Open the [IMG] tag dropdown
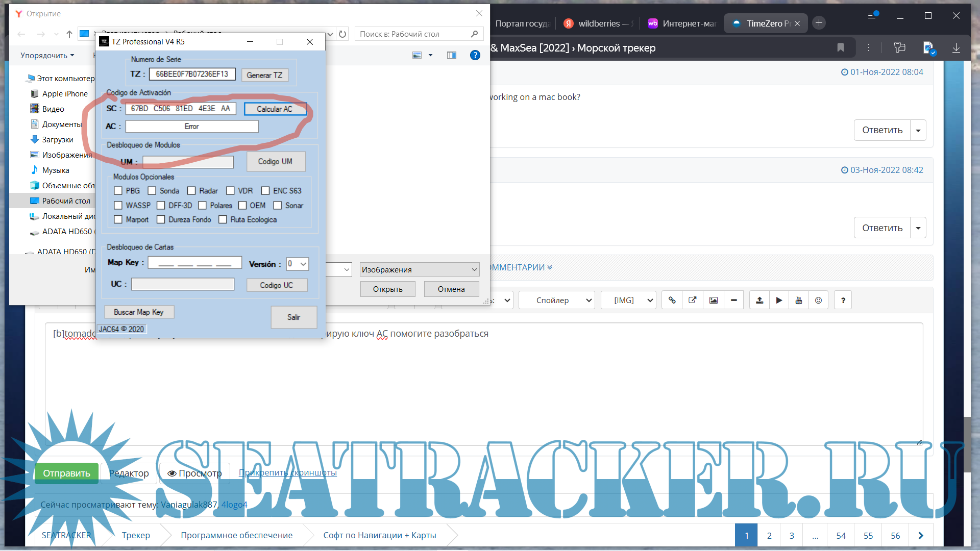Viewport: 980px width, 551px height. click(x=628, y=300)
